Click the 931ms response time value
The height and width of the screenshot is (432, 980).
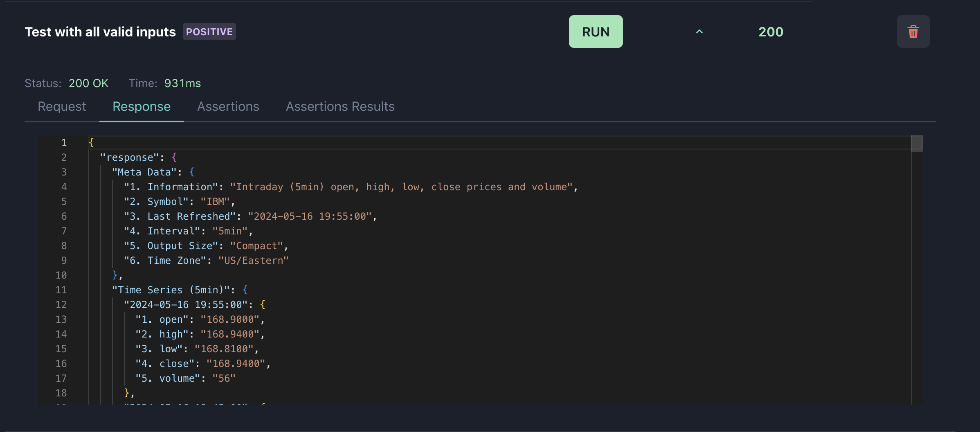point(182,83)
